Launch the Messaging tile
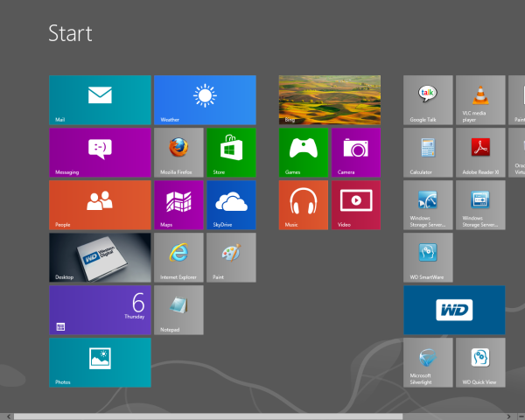The image size is (525, 420). (x=100, y=152)
